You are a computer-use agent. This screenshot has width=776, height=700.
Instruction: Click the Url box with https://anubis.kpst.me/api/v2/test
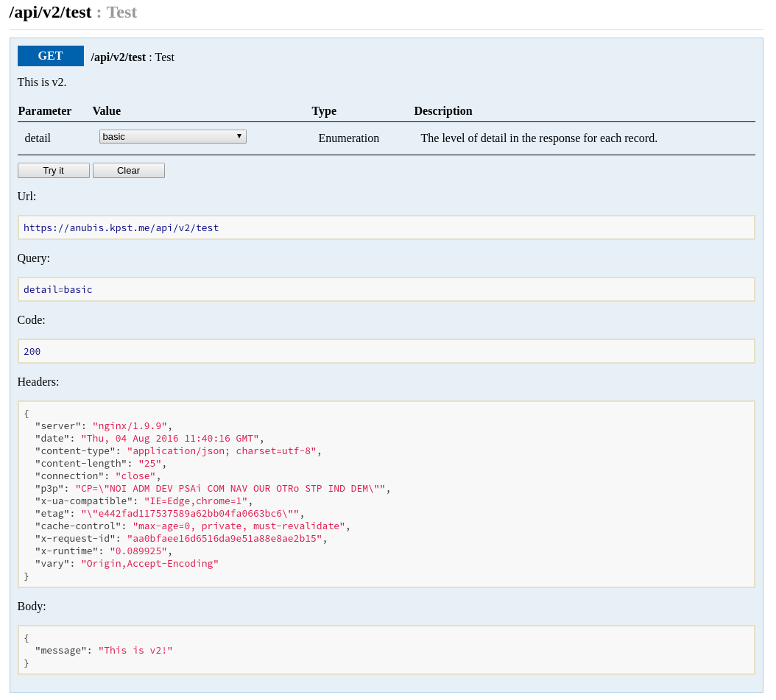(387, 227)
